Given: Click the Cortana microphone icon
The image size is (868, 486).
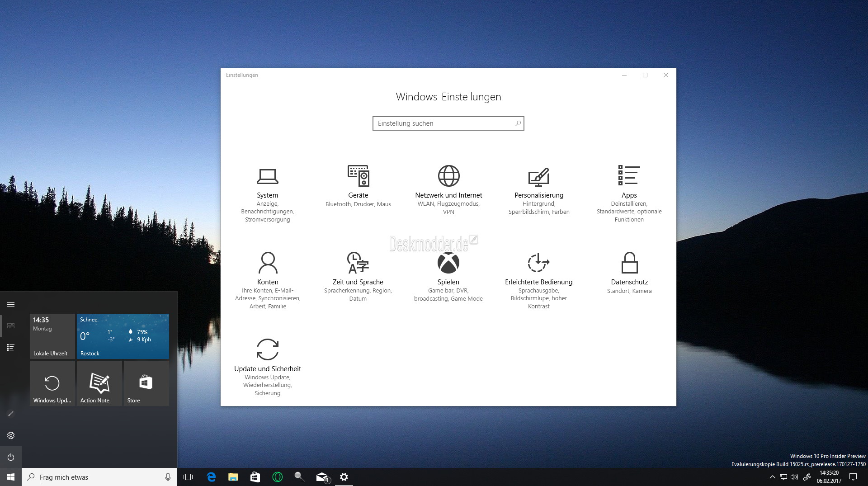Looking at the screenshot, I should pyautogui.click(x=168, y=477).
